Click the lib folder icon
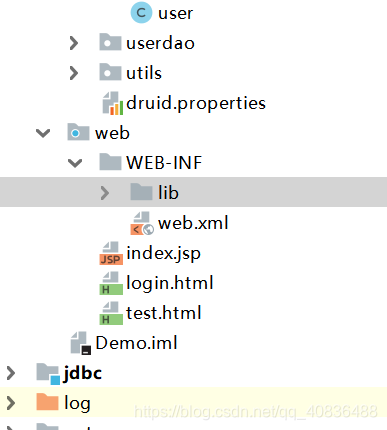 142,192
